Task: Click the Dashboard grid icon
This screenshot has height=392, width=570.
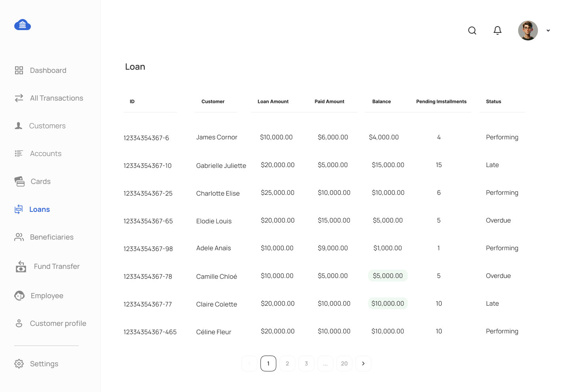Action: pos(19,70)
